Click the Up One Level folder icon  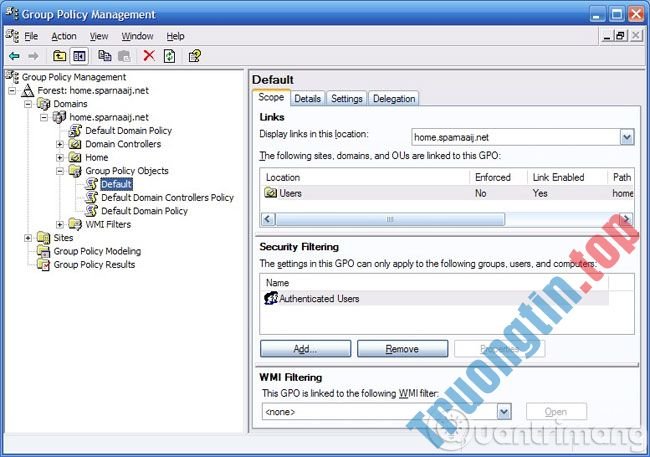pyautogui.click(x=60, y=56)
